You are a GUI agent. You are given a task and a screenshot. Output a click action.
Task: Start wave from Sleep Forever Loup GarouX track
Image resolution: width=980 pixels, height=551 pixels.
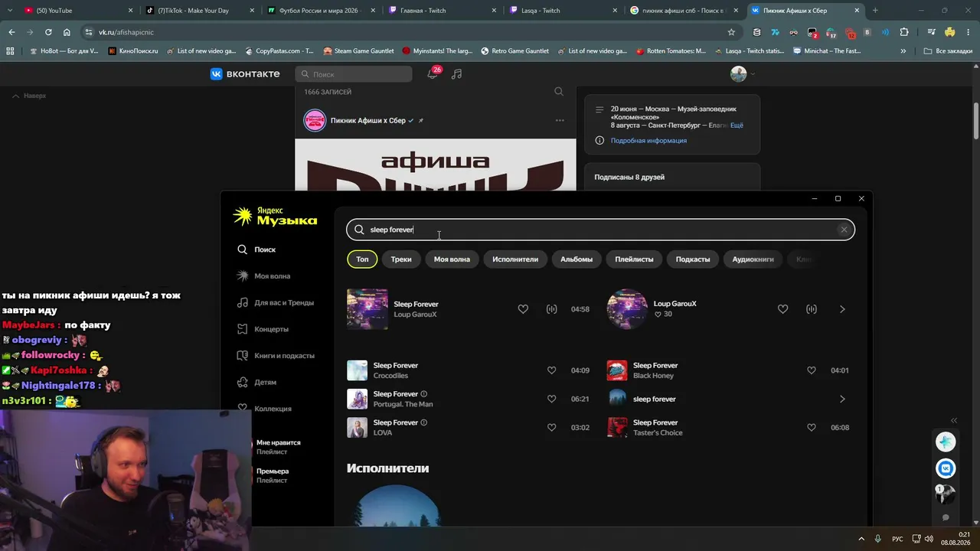(x=551, y=309)
